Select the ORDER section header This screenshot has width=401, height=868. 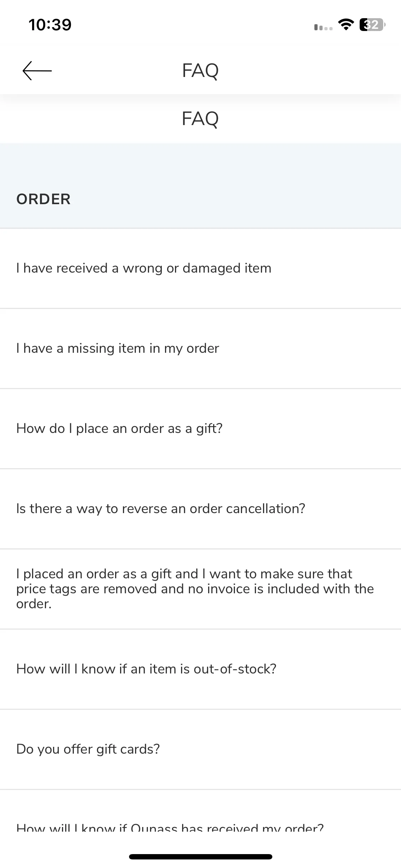click(x=43, y=199)
